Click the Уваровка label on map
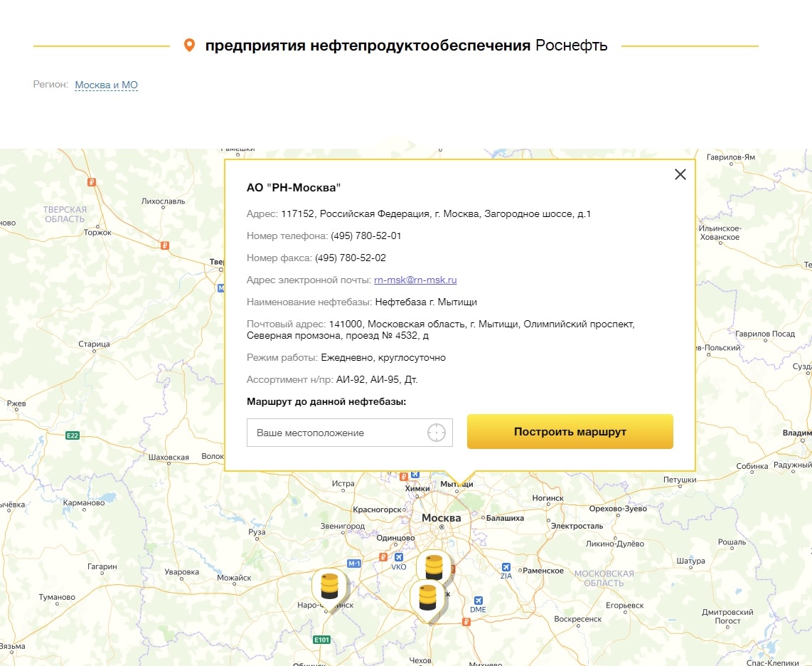Image resolution: width=812 pixels, height=666 pixels. tap(182, 571)
